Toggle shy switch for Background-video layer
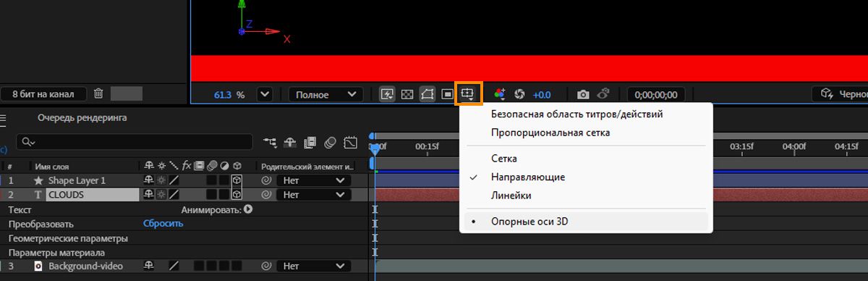 (x=149, y=267)
